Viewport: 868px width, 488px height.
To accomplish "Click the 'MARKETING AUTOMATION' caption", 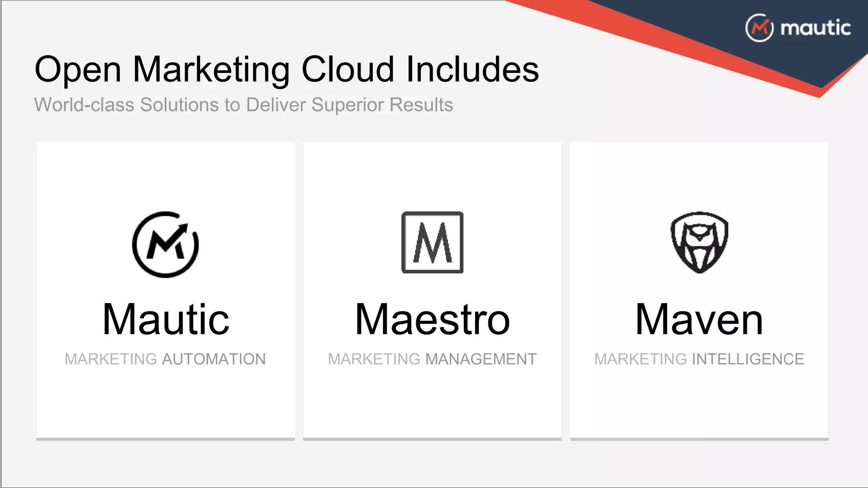I will pos(165,359).
